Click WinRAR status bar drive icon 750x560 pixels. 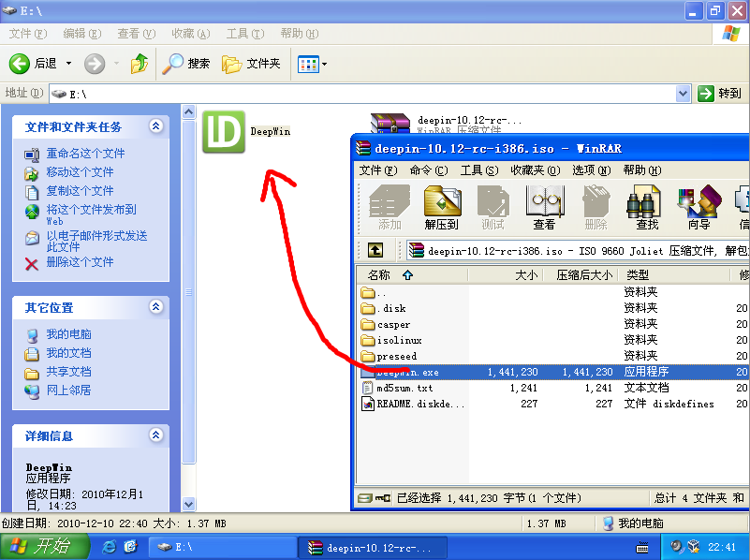coord(365,498)
